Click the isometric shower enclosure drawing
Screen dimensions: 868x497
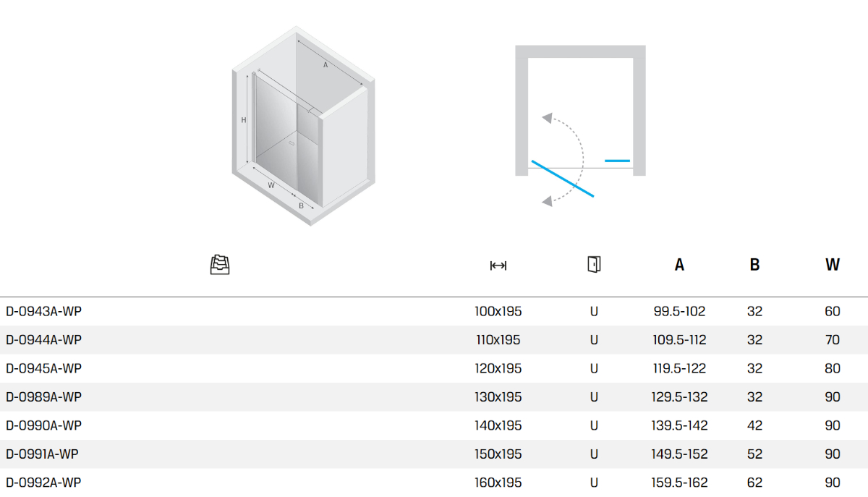click(x=303, y=127)
